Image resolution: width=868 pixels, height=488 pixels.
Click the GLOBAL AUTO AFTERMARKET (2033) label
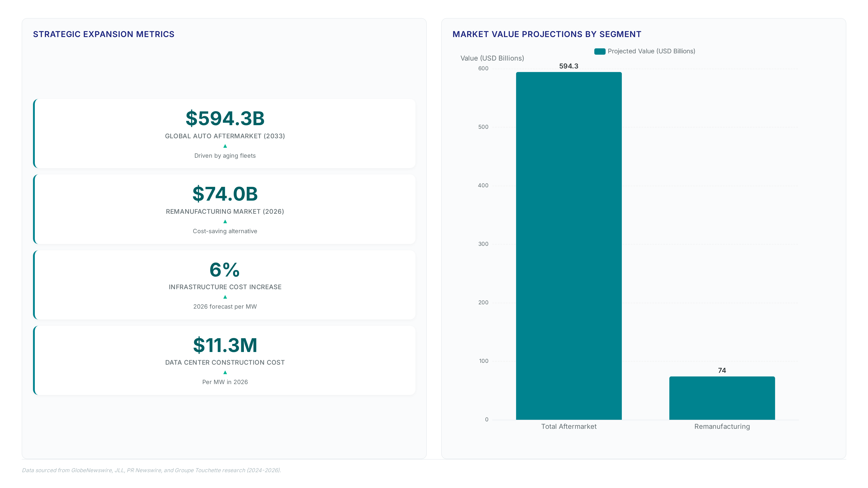225,136
